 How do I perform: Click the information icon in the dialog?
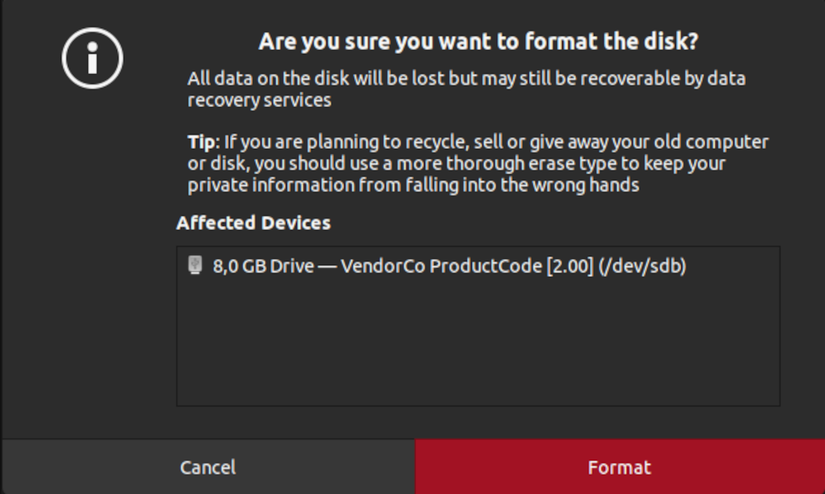pyautogui.click(x=92, y=58)
